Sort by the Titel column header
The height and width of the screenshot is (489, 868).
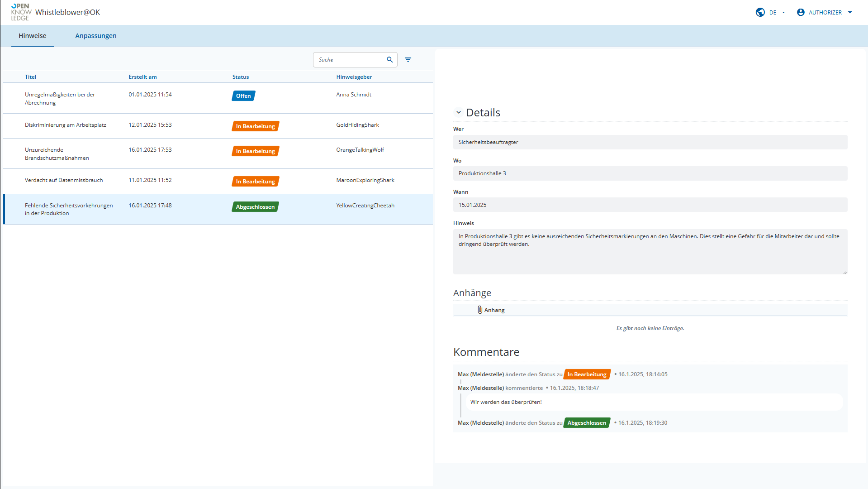tap(30, 77)
